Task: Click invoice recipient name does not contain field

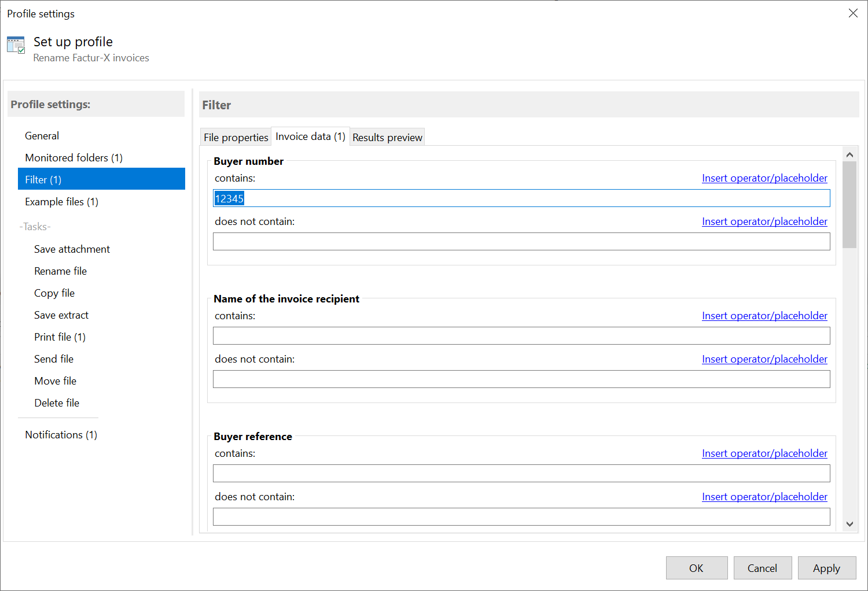Action: click(x=521, y=379)
